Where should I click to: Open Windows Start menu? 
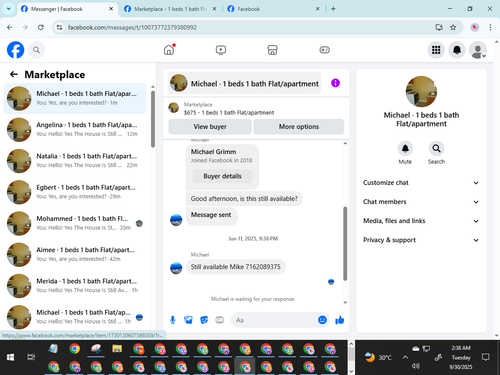[x=10, y=357]
